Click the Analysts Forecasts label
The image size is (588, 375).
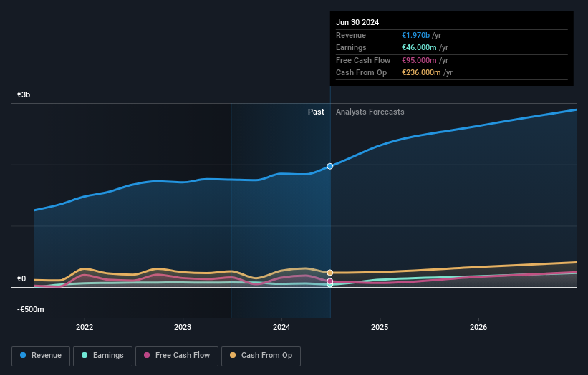pyautogui.click(x=370, y=112)
